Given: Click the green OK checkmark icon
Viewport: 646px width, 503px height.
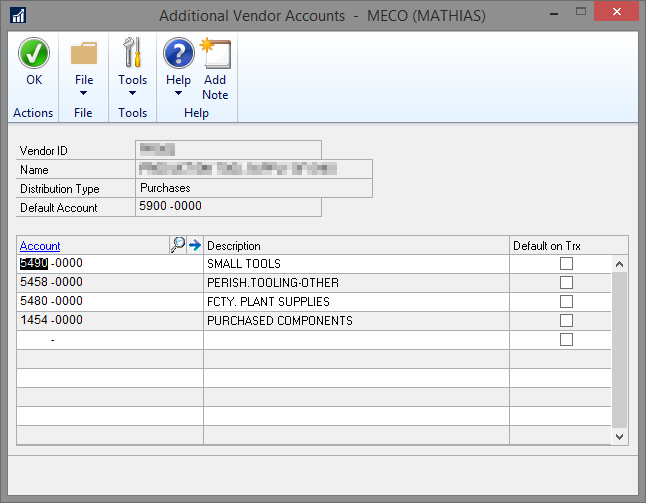Looking at the screenshot, I should 34,54.
